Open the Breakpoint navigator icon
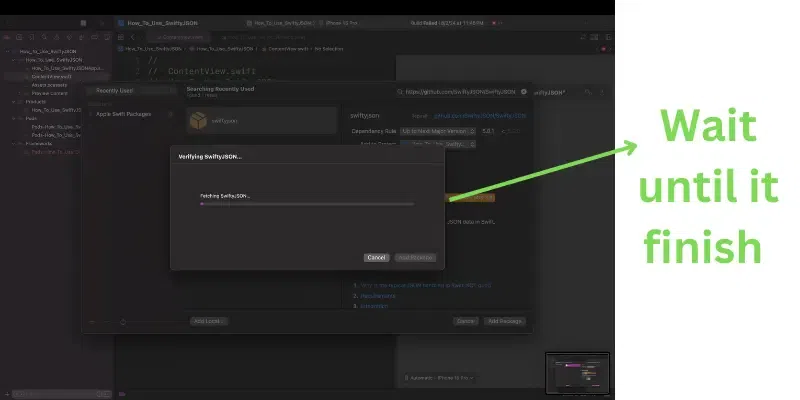The height and width of the screenshot is (400, 800). 94,37
